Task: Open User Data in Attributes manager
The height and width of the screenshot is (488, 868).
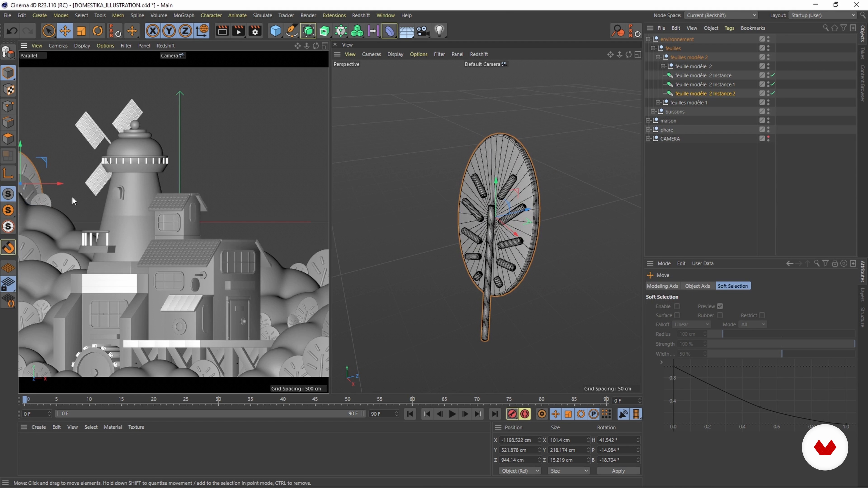Action: [x=703, y=263]
